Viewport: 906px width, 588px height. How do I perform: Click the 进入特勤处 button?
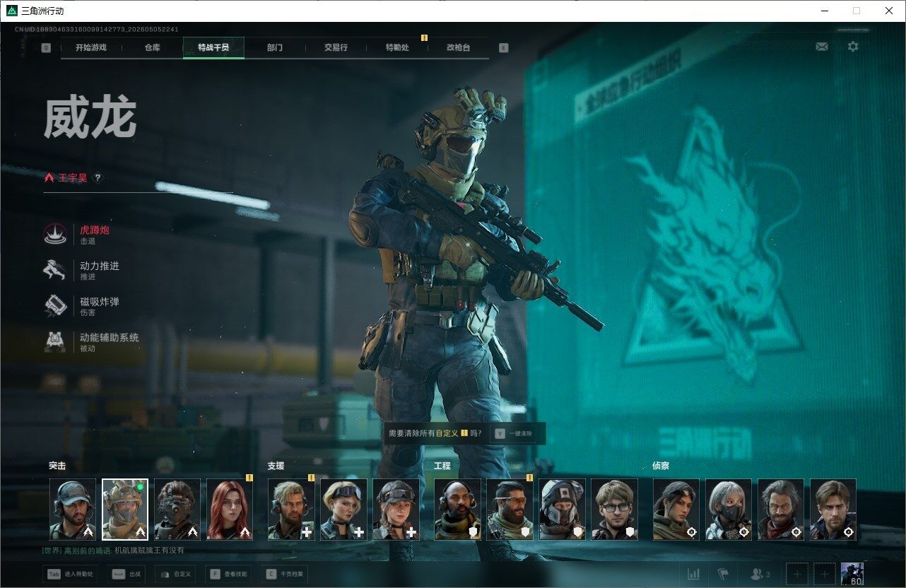tap(71, 575)
